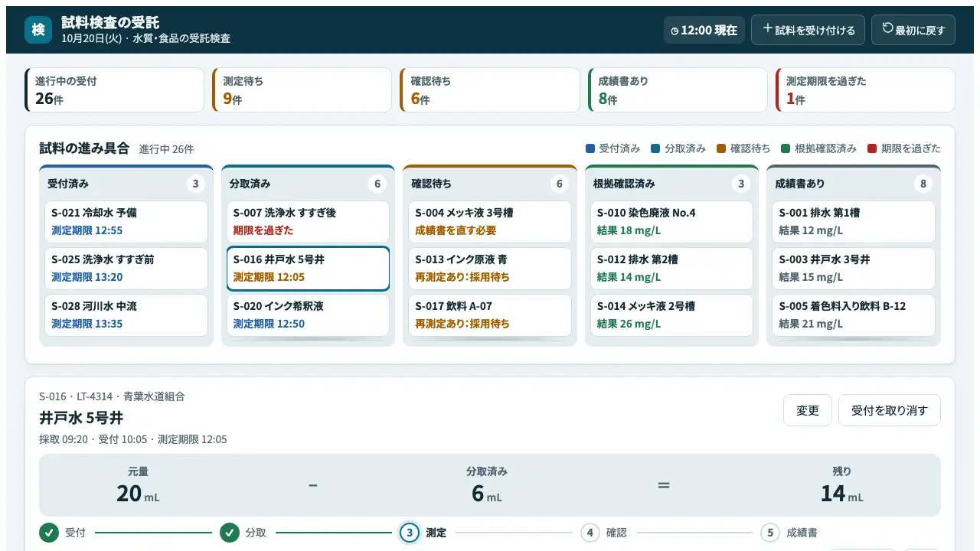Select step 4 確認 circle
This screenshot has width=980, height=551.
590,533
